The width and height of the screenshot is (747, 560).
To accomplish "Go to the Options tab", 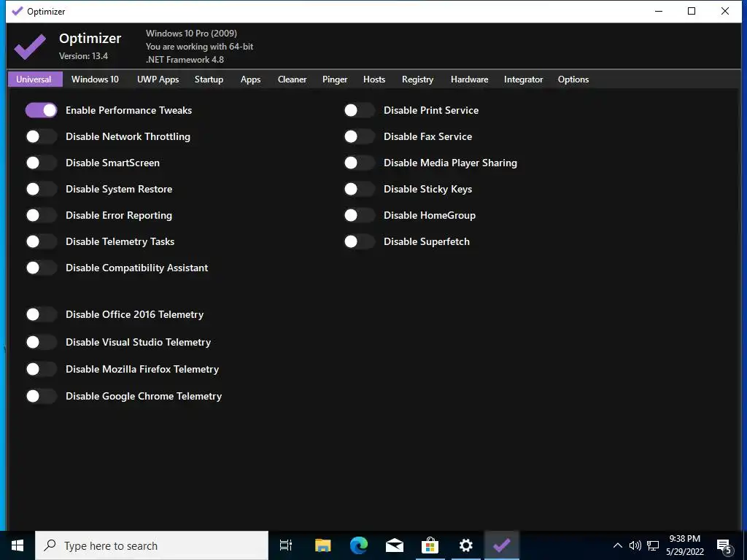I will (573, 79).
